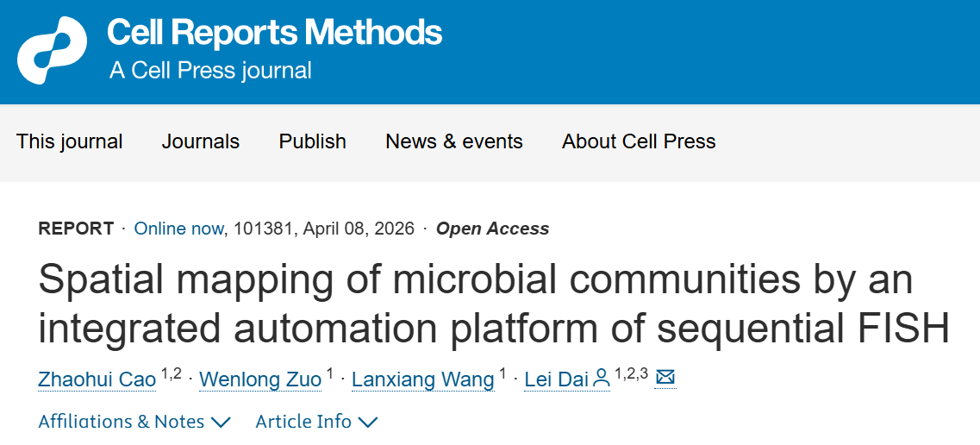This screenshot has height=445, width=980.
Task: Click the Cell Press logo icon
Action: (x=52, y=50)
